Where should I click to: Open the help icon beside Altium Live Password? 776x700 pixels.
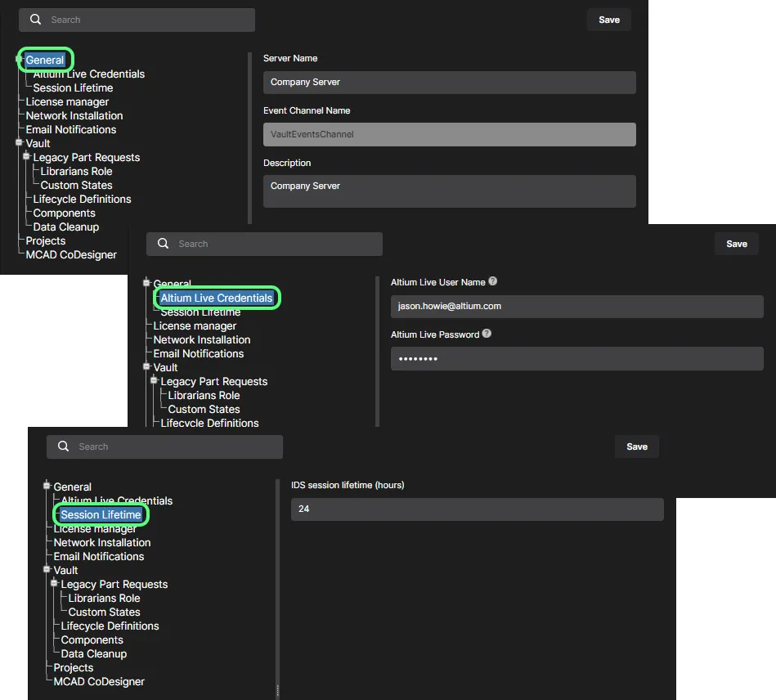coord(487,334)
